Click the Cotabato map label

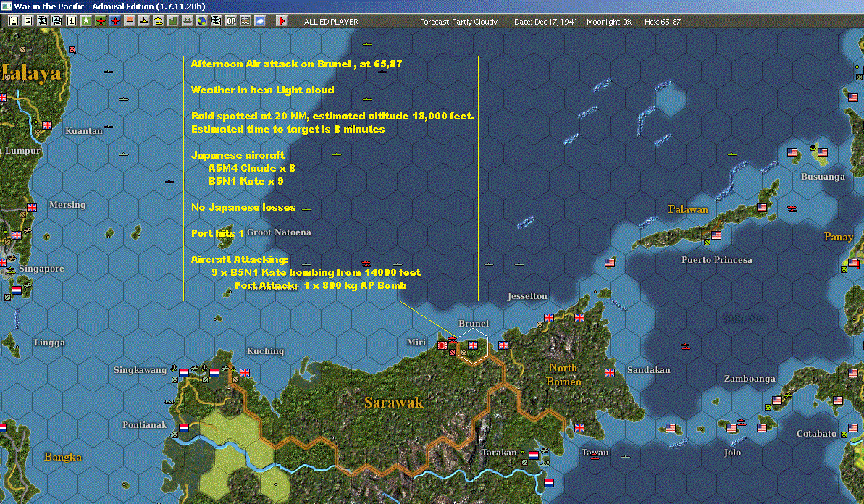click(816, 434)
